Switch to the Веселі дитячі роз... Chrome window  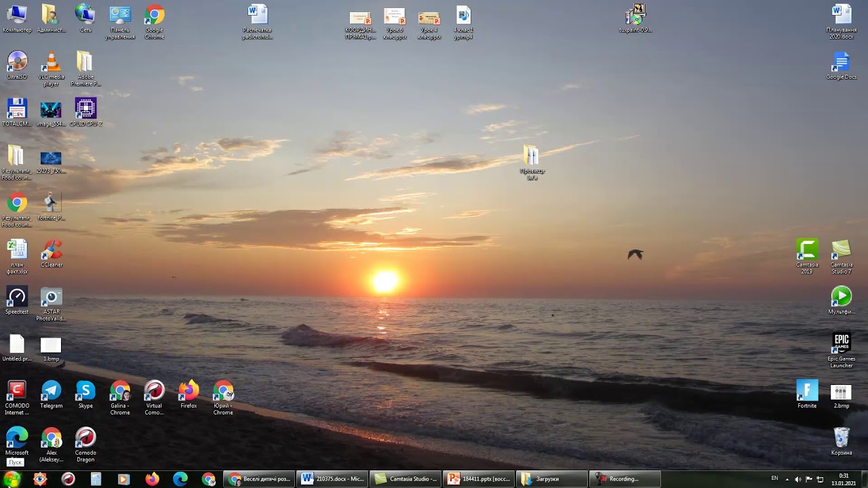pos(260,479)
